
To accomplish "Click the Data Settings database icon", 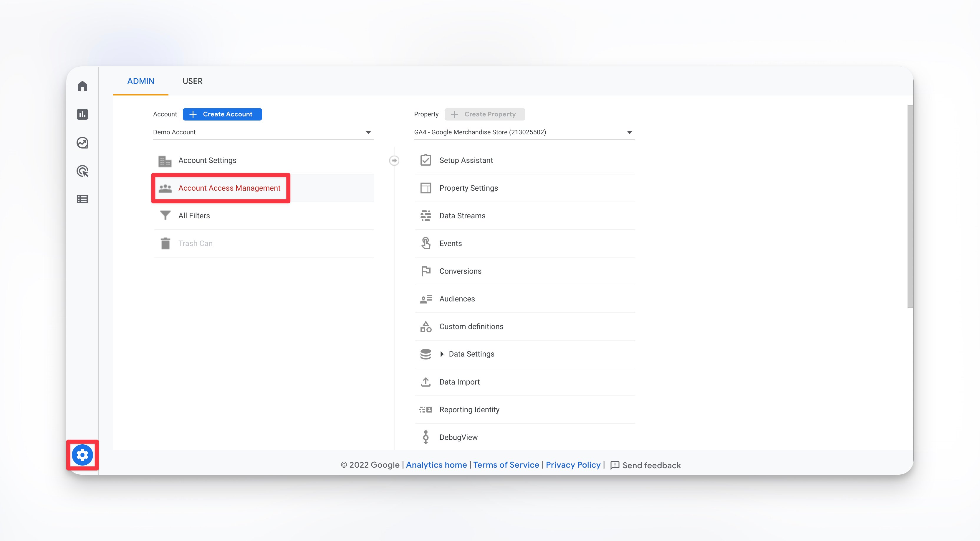I will pyautogui.click(x=426, y=354).
